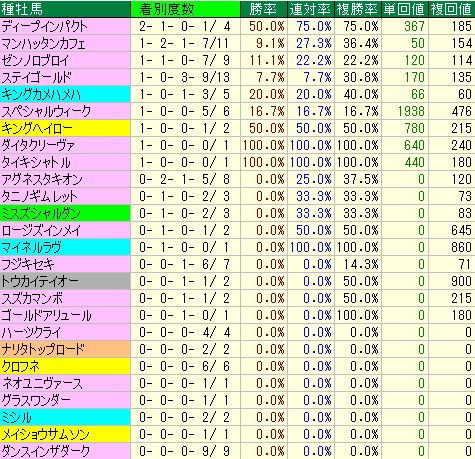This screenshot has height=459, width=475.
Task: Click the 連対率 column header
Action: (x=311, y=9)
